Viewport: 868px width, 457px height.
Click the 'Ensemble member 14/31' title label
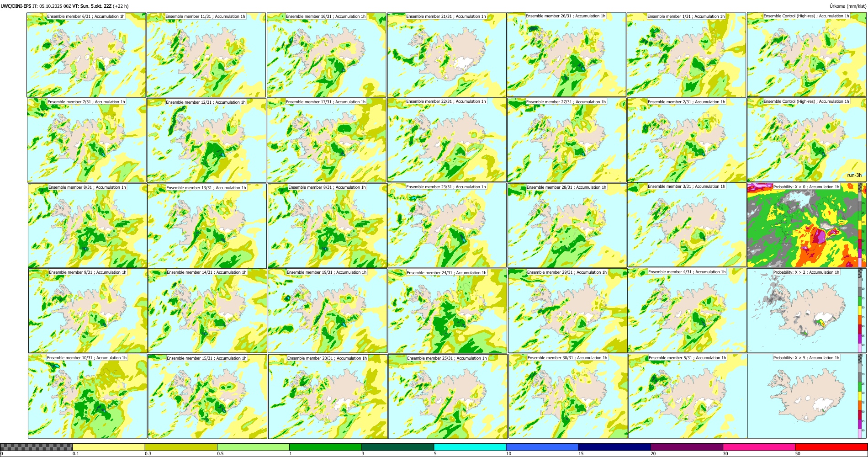206,272
